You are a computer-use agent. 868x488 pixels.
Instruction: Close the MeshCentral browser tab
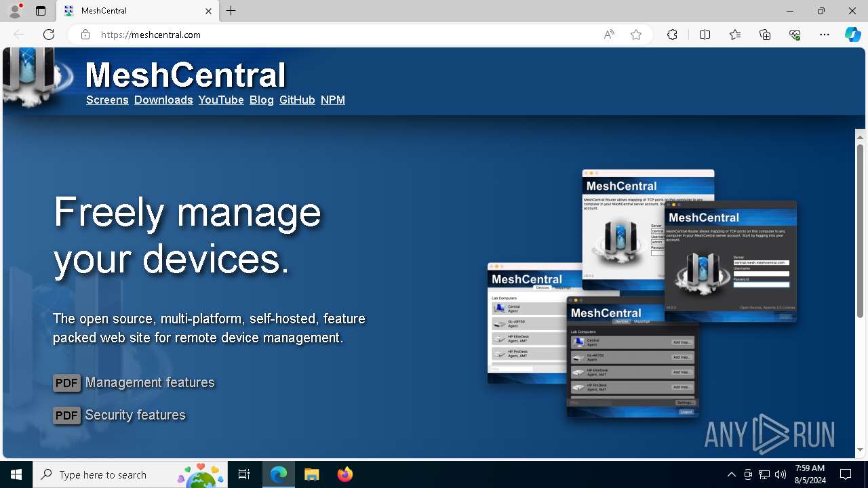point(208,11)
